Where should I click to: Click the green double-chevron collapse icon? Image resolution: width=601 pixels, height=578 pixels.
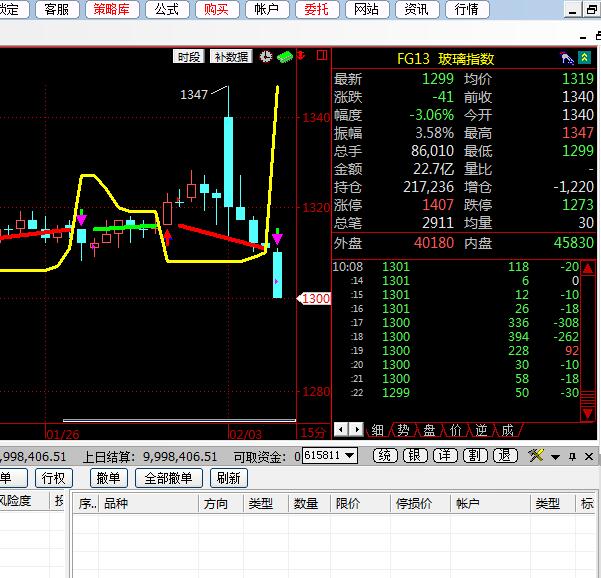click(x=585, y=58)
